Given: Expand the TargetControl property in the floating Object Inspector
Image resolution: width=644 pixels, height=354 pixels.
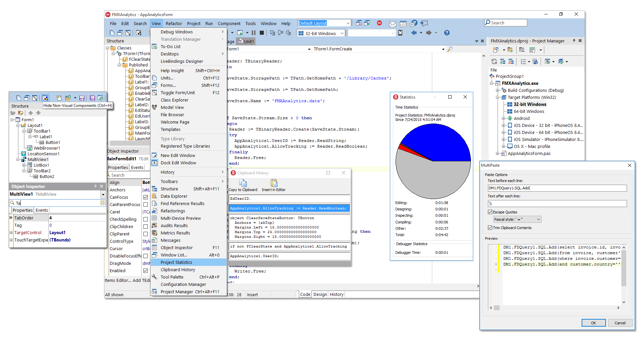Looking at the screenshot, I should (x=11, y=233).
